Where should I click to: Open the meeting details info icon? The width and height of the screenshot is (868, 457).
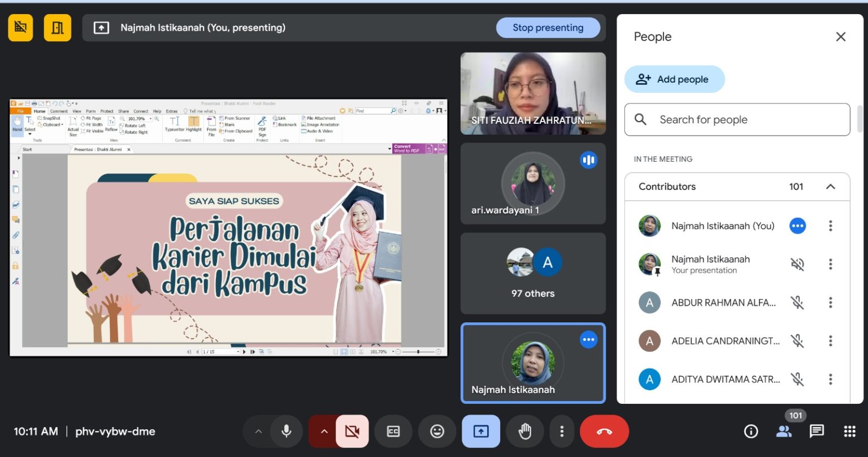pyautogui.click(x=750, y=432)
